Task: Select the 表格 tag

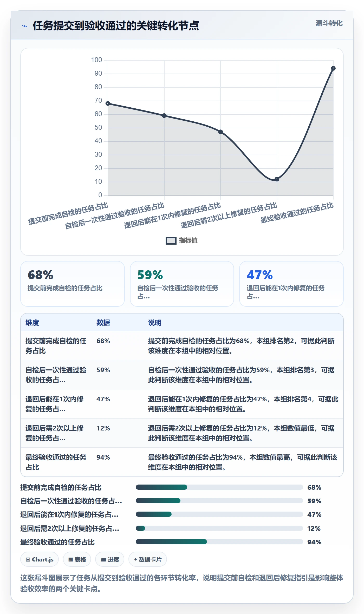Action: (77, 559)
